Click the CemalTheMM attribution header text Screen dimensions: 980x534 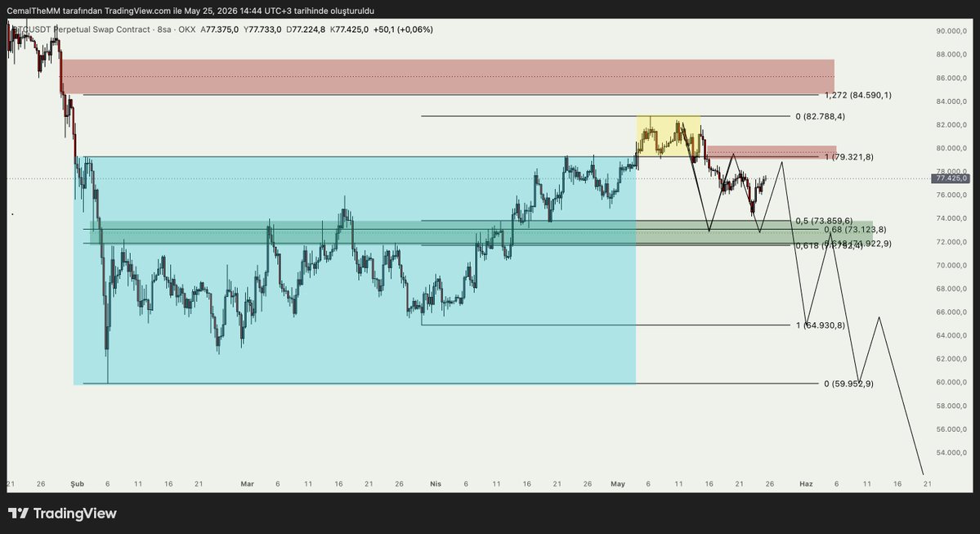pyautogui.click(x=190, y=11)
